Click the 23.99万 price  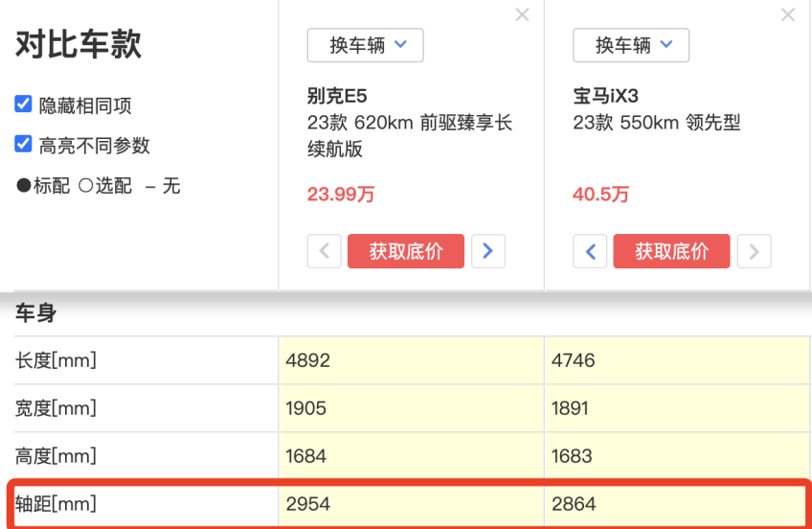(341, 195)
